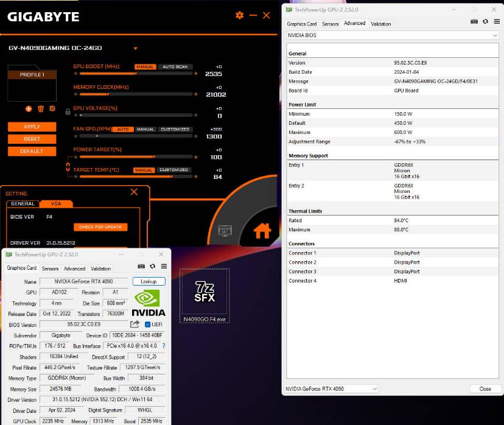
Task: Open Gigabyte settings gear icon
Action: (x=239, y=15)
